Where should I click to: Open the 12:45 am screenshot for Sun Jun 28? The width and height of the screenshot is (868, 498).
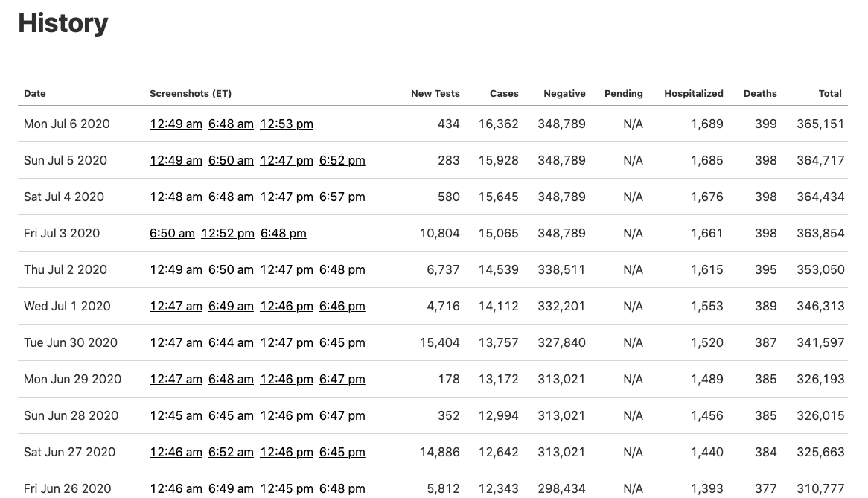[176, 416]
